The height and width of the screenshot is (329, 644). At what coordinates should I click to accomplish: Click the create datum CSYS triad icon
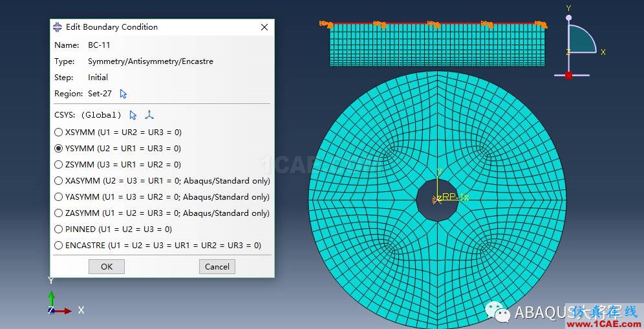pyautogui.click(x=149, y=115)
